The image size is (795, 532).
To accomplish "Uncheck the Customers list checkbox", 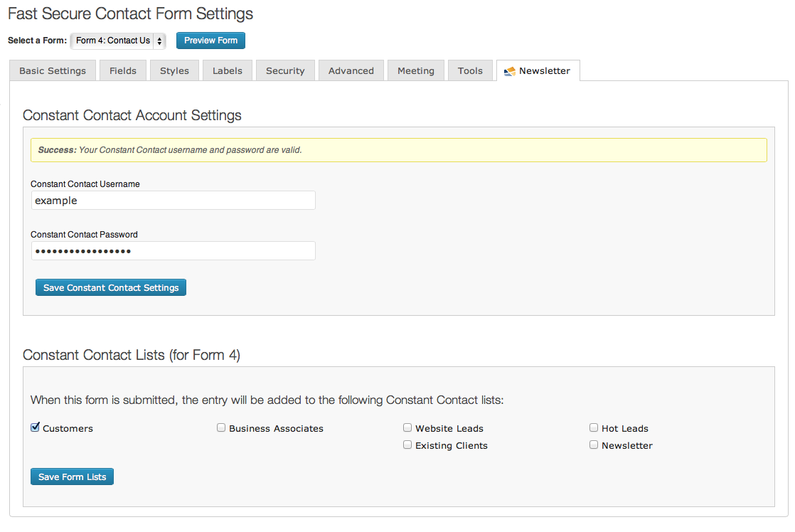I will pos(35,427).
